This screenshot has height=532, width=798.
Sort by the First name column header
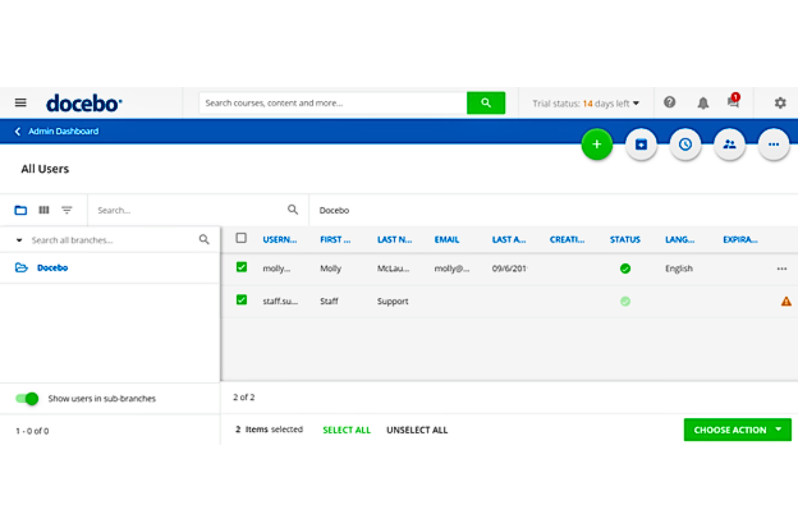(x=335, y=239)
